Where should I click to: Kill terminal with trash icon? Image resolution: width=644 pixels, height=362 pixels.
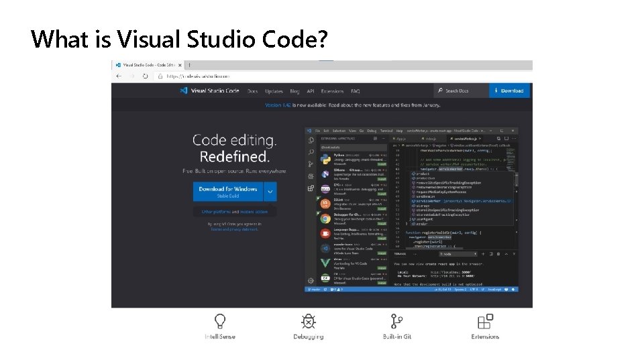(x=498, y=254)
